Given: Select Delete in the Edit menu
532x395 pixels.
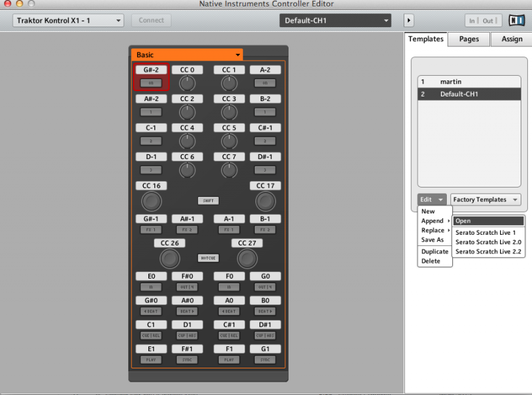Looking at the screenshot, I should tap(435, 261).
